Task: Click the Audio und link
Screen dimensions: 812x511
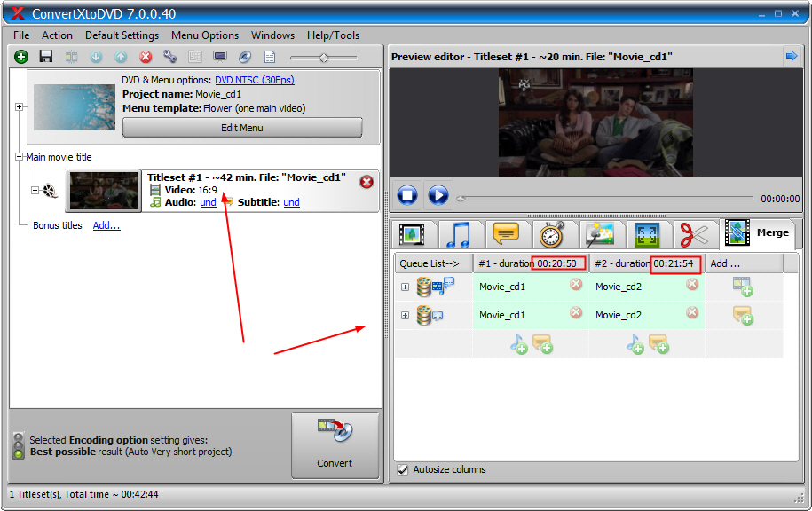Action: pyautogui.click(x=209, y=202)
